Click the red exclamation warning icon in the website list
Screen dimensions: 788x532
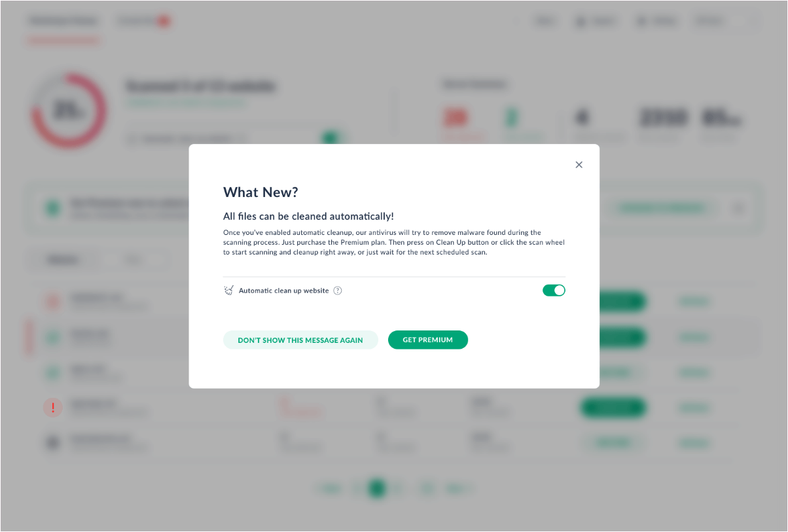(x=52, y=408)
